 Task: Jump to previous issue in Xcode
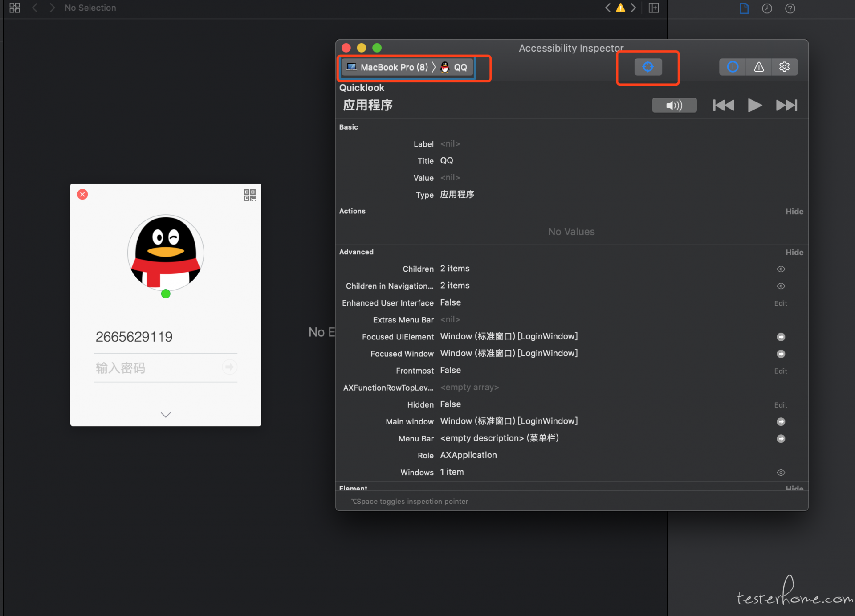click(607, 8)
